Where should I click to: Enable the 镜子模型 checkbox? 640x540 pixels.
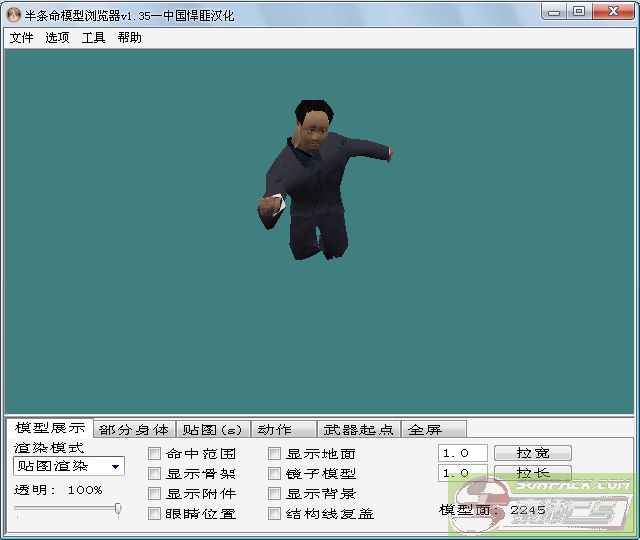(x=275, y=474)
